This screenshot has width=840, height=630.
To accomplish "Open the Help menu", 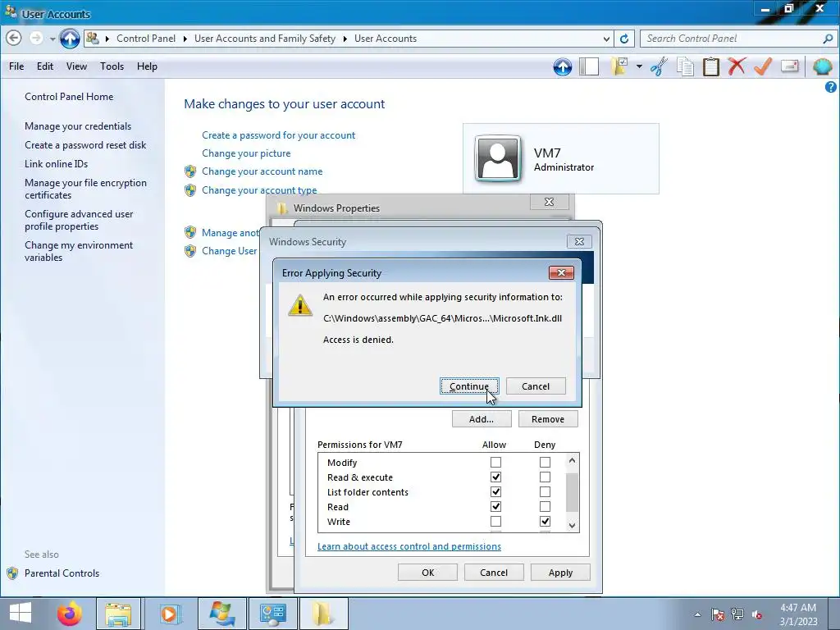I will (147, 66).
